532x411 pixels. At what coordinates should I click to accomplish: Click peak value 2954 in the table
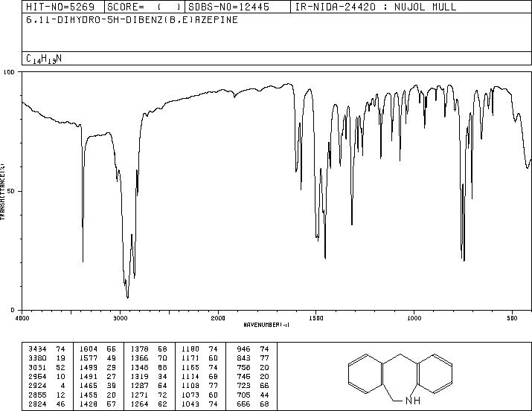(x=38, y=376)
